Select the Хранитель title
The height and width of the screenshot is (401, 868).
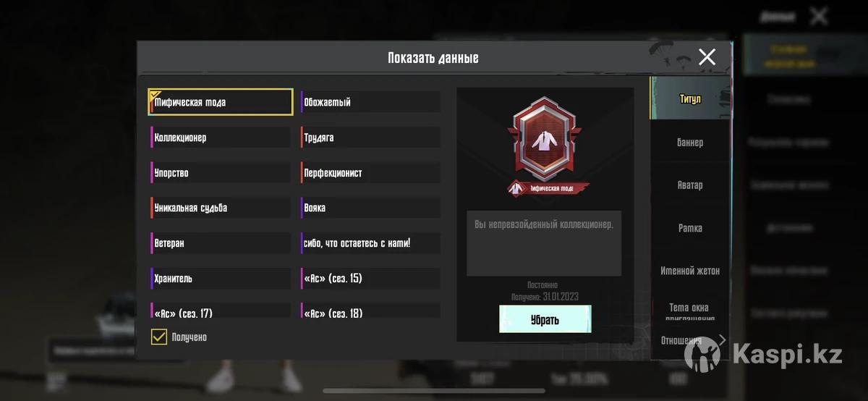pos(221,279)
